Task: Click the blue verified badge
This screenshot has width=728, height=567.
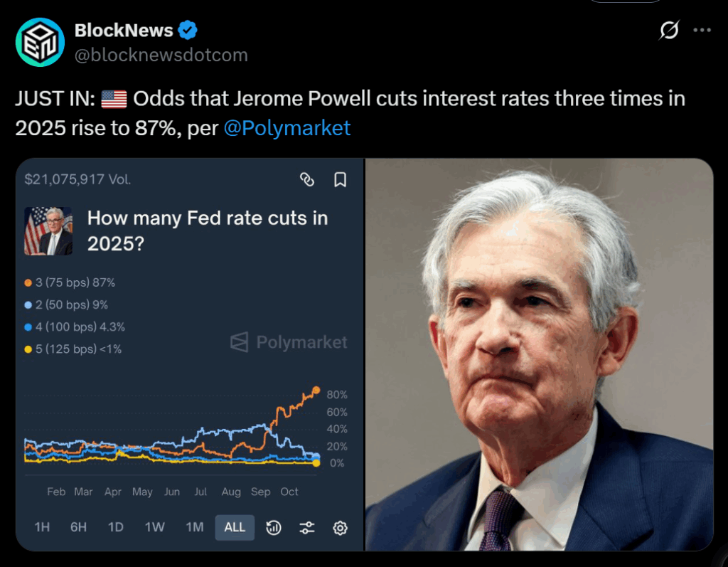Action: pyautogui.click(x=188, y=31)
